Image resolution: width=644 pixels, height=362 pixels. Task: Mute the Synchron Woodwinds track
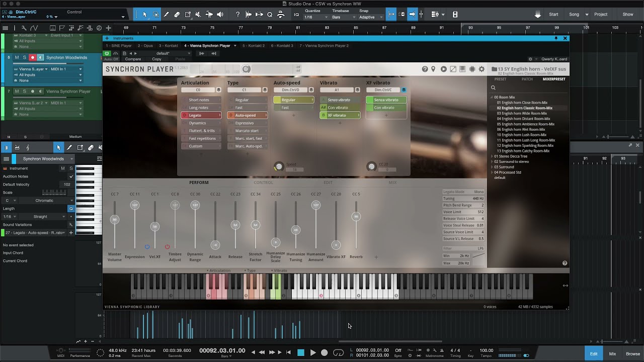click(x=17, y=57)
